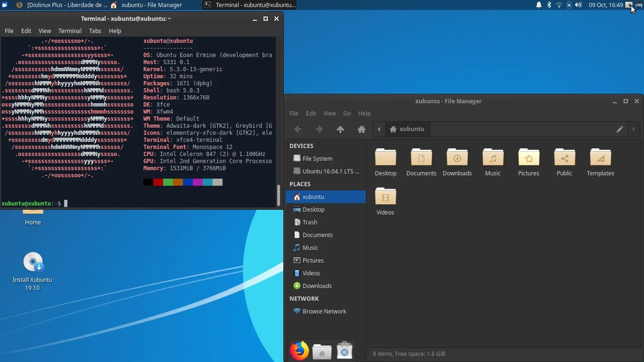644x362 pixels.
Task: Open Trash in Places sidebar
Action: coord(326,222)
